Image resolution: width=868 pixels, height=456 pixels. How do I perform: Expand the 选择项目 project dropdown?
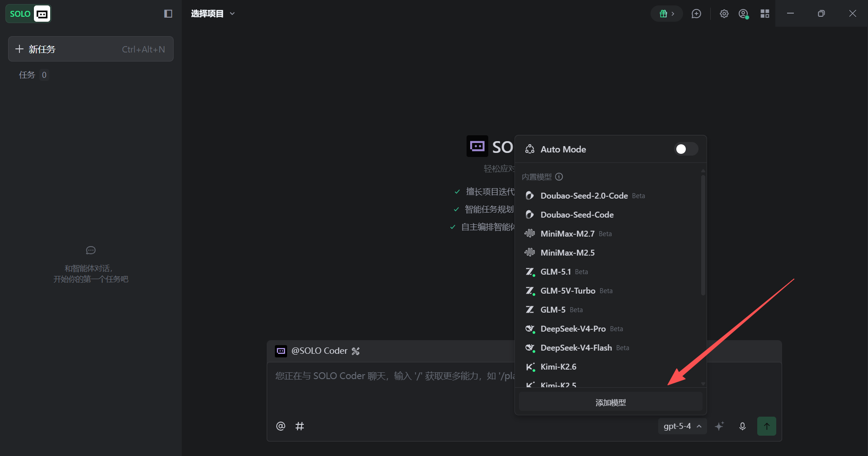point(213,14)
